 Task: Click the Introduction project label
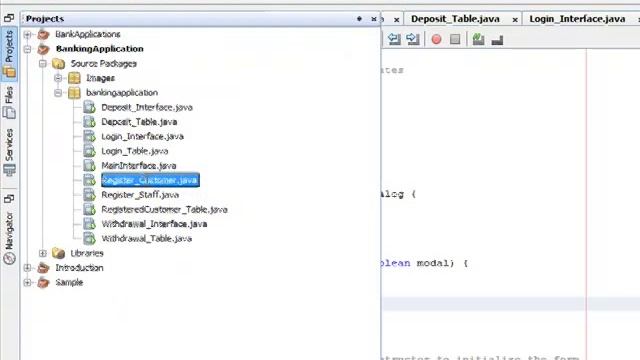click(x=79, y=268)
